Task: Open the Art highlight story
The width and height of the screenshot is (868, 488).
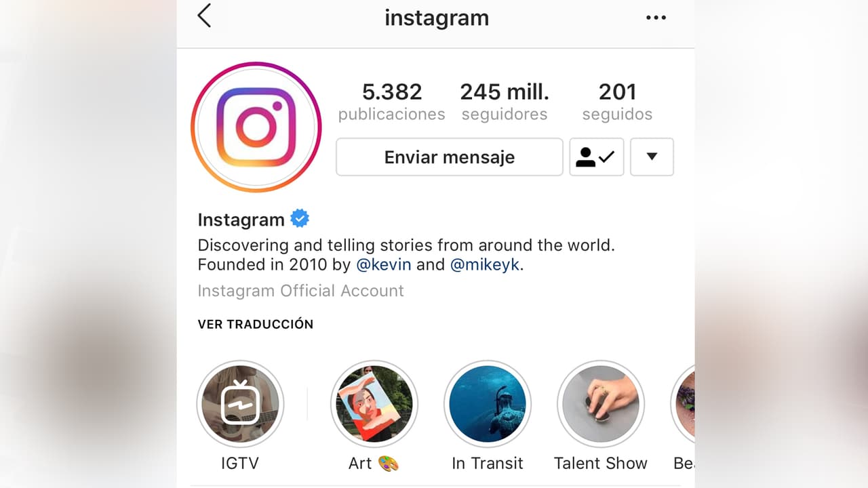Action: point(374,404)
